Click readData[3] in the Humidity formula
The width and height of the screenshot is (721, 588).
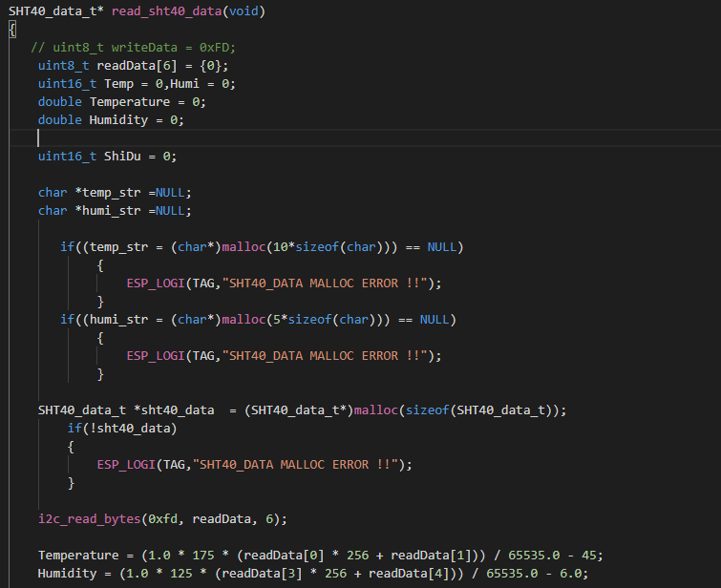point(262,574)
